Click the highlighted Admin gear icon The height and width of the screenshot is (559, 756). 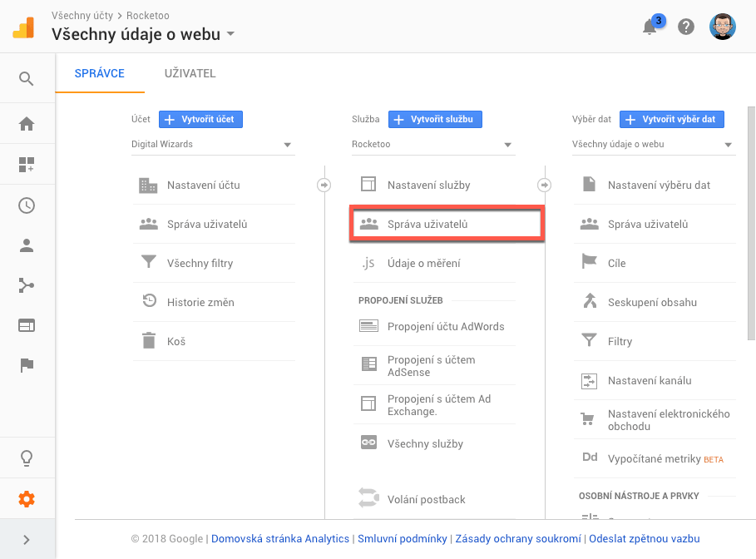26,500
